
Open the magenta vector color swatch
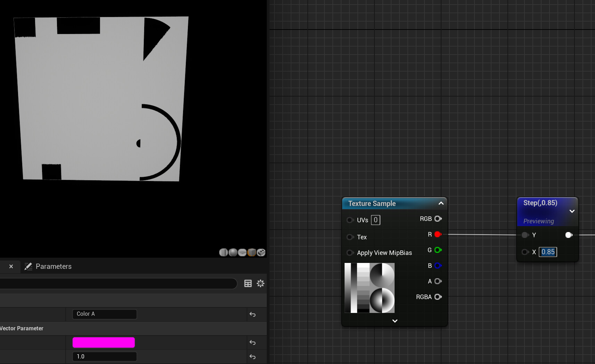pyautogui.click(x=104, y=342)
